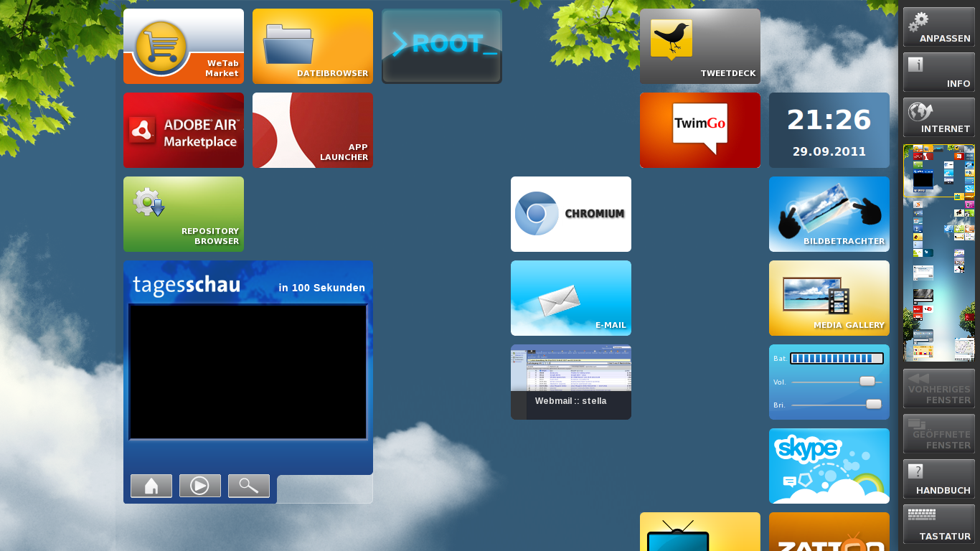Launch TweetDeck

click(700, 47)
